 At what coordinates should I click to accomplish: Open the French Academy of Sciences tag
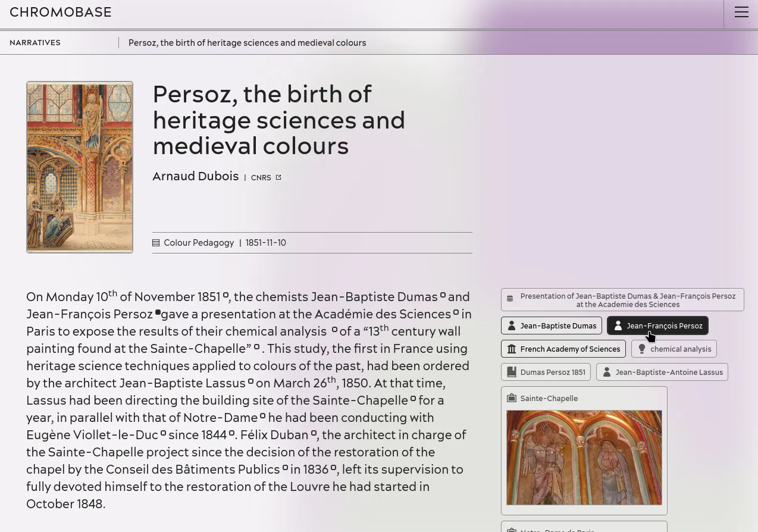click(563, 349)
